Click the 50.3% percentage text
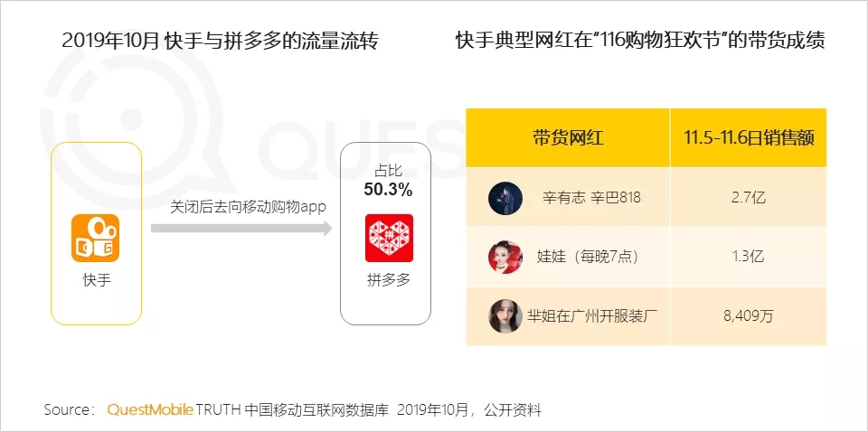The height and width of the screenshot is (432, 868). [x=388, y=191]
